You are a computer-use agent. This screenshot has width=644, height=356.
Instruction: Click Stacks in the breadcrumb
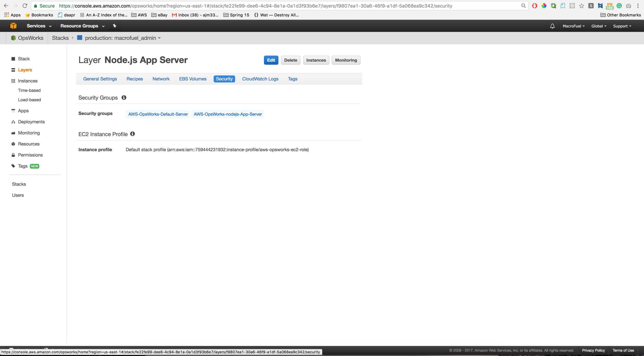tap(60, 38)
